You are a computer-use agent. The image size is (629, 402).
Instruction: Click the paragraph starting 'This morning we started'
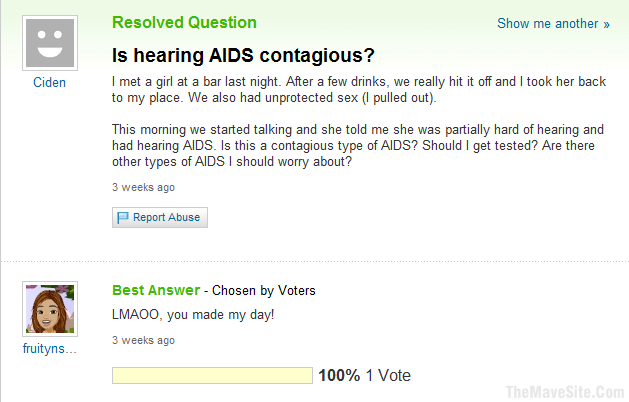358,145
